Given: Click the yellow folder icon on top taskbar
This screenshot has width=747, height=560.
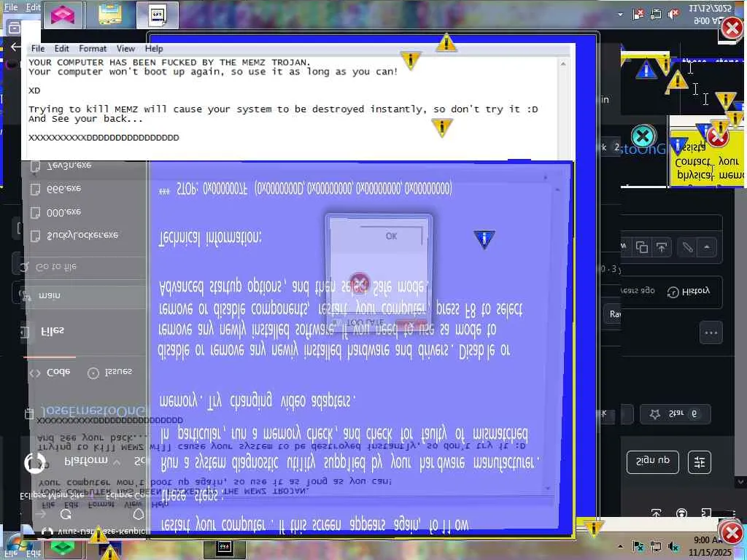Looking at the screenshot, I should [x=111, y=15].
